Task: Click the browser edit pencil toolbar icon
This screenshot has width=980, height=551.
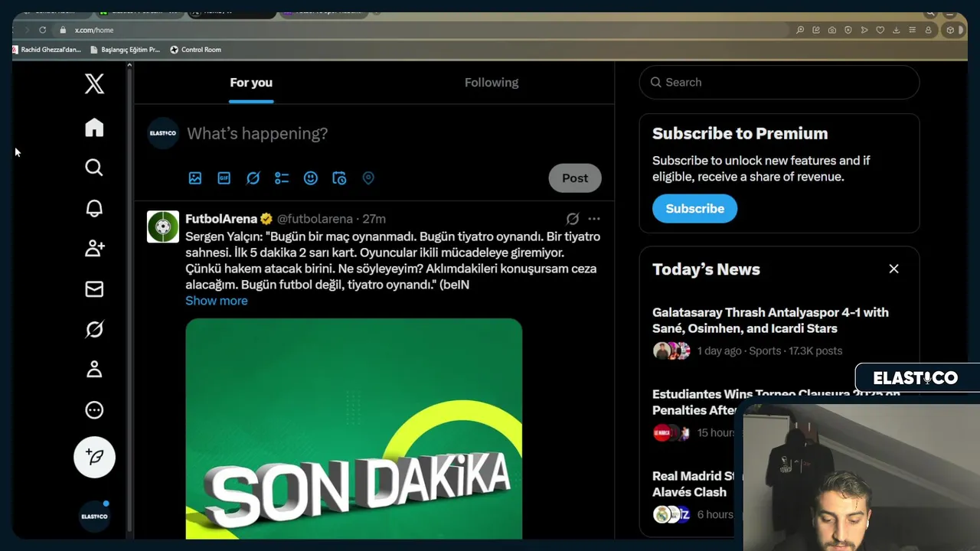Action: (816, 30)
